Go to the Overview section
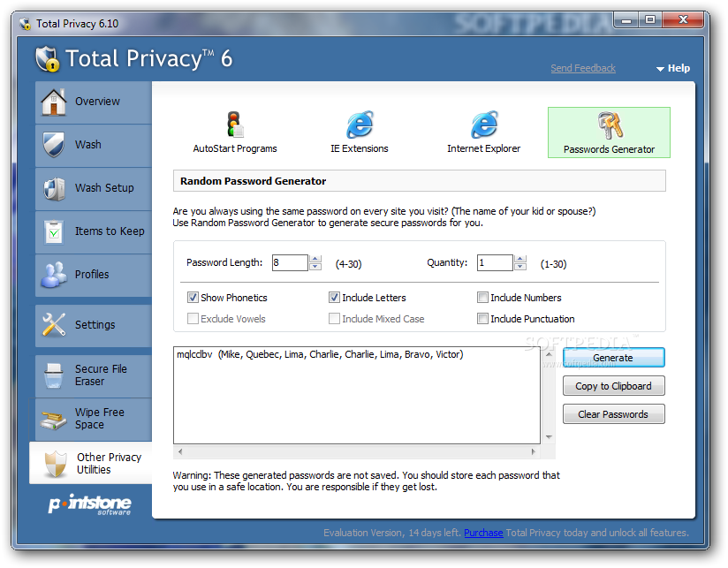 (x=94, y=102)
